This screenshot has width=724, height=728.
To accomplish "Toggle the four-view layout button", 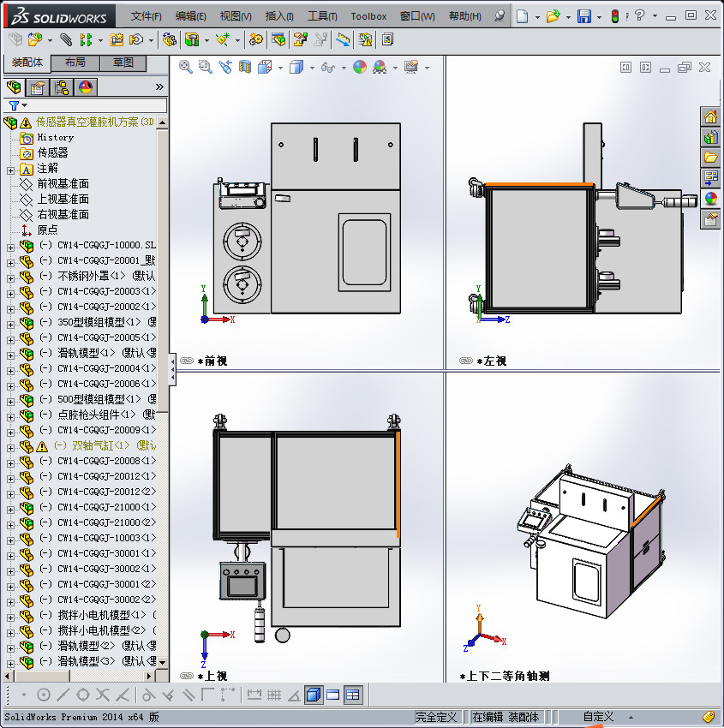I will (353, 695).
